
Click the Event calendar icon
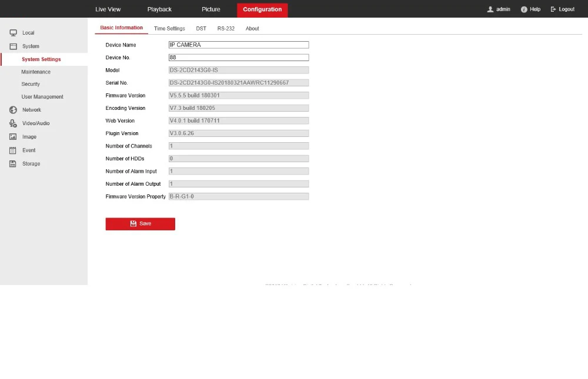(13, 150)
